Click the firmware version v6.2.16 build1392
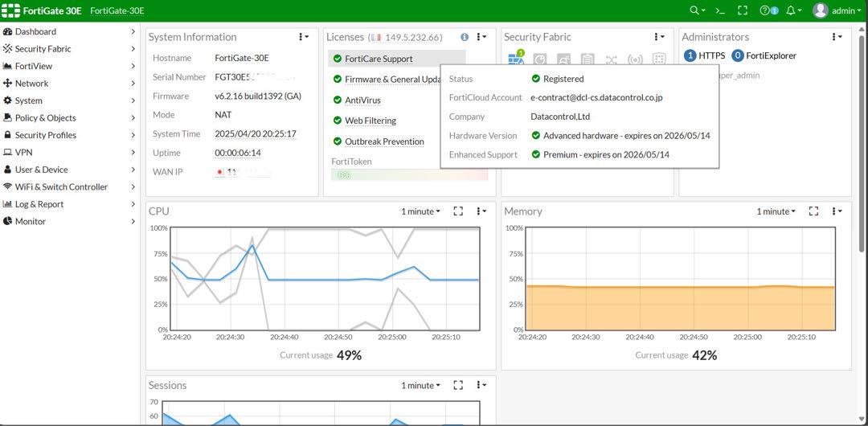Image resolution: width=868 pixels, height=426 pixels. tap(258, 96)
